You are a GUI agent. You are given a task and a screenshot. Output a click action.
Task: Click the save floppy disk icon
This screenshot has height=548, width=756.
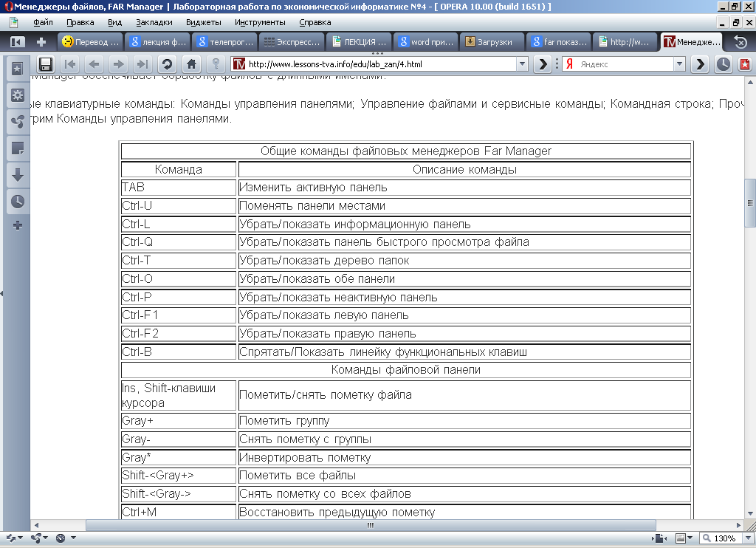point(46,64)
